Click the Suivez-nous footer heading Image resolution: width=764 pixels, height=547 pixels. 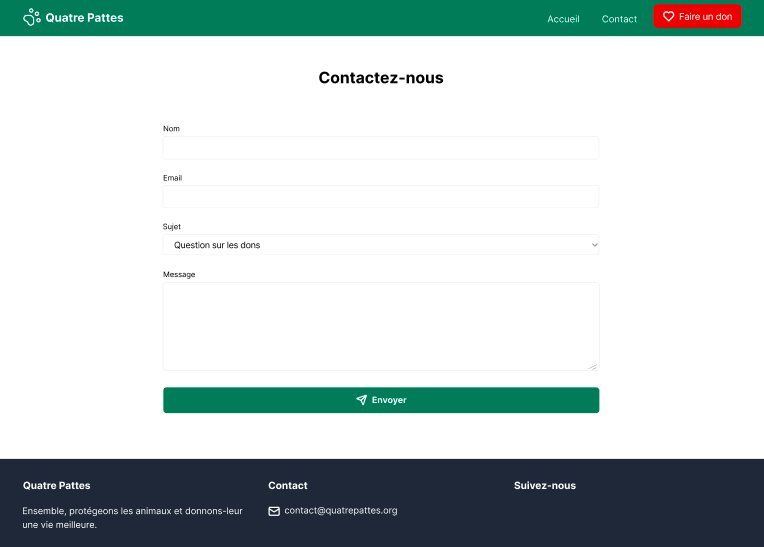click(x=544, y=486)
